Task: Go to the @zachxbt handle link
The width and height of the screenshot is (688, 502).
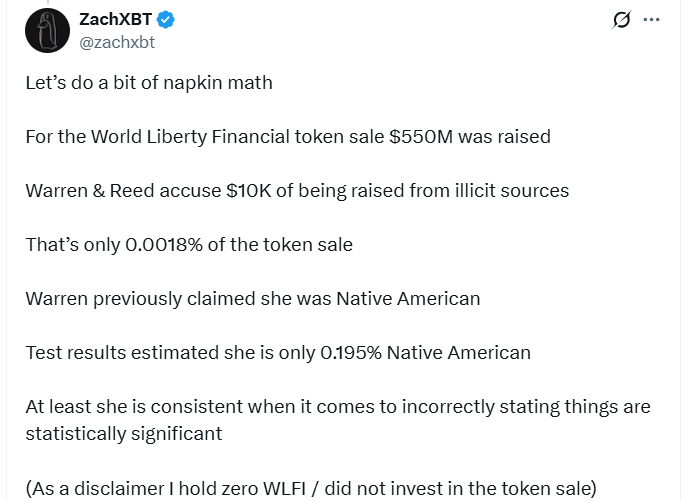Action: pos(116,42)
